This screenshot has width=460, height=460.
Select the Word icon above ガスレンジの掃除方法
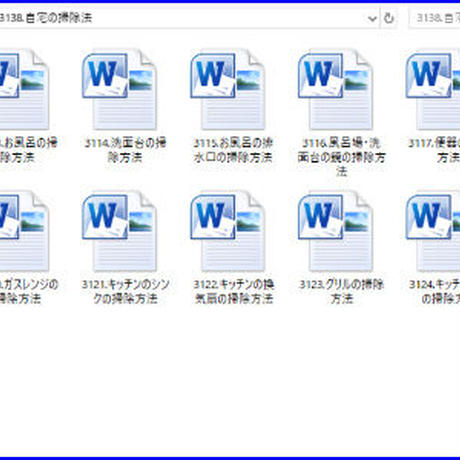(x=24, y=232)
